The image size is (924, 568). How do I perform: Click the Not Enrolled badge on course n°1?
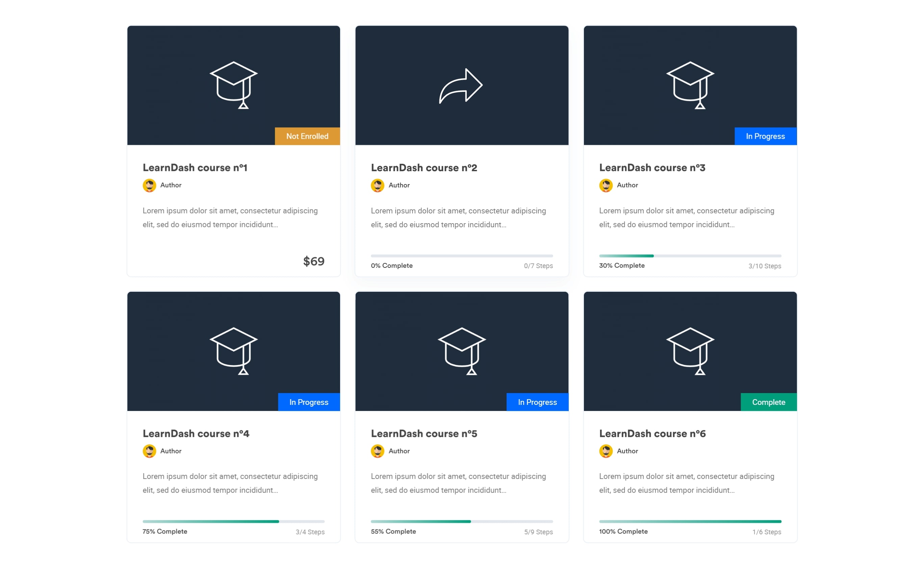click(307, 136)
